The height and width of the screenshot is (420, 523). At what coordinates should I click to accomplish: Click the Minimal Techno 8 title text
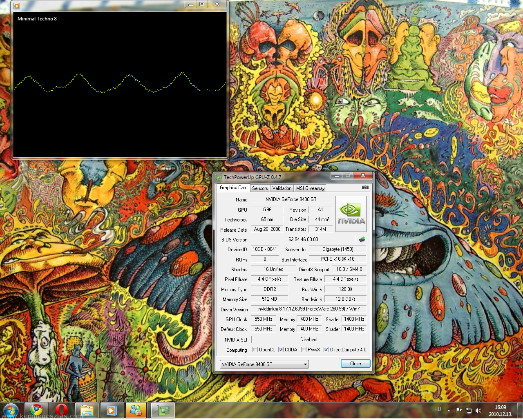tap(37, 19)
